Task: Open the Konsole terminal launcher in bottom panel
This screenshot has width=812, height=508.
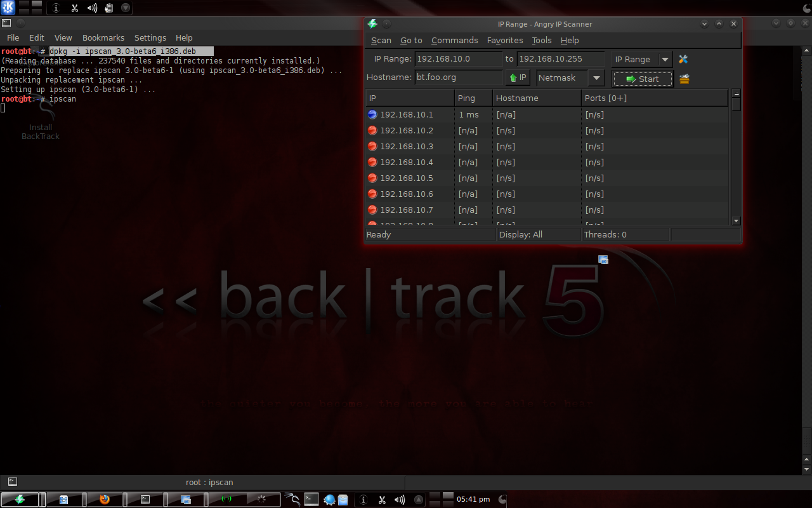Action: coord(311,499)
